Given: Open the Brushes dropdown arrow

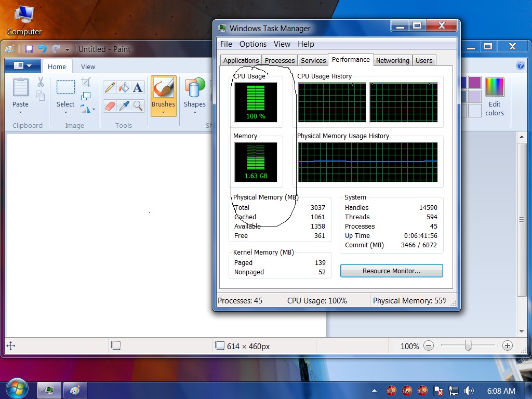Looking at the screenshot, I should tap(163, 113).
